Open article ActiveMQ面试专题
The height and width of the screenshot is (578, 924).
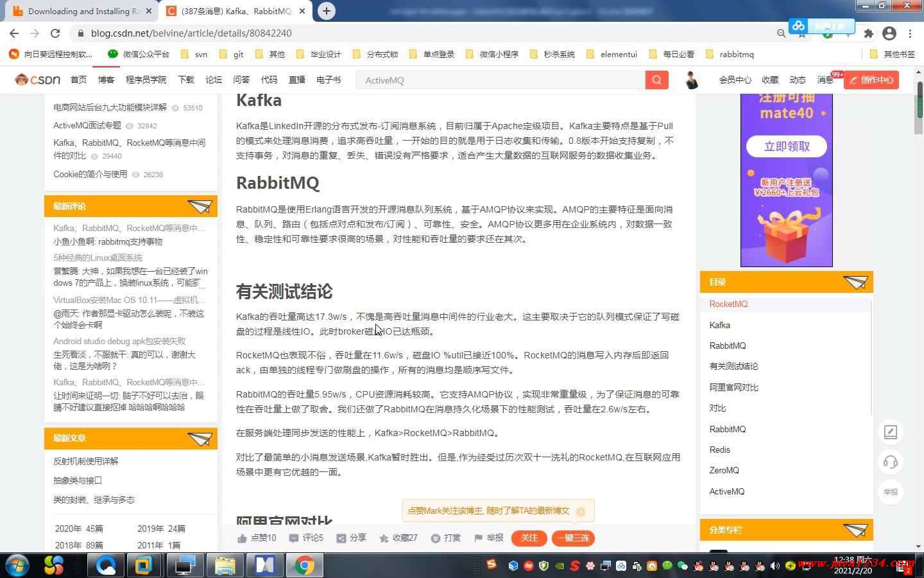(x=87, y=125)
